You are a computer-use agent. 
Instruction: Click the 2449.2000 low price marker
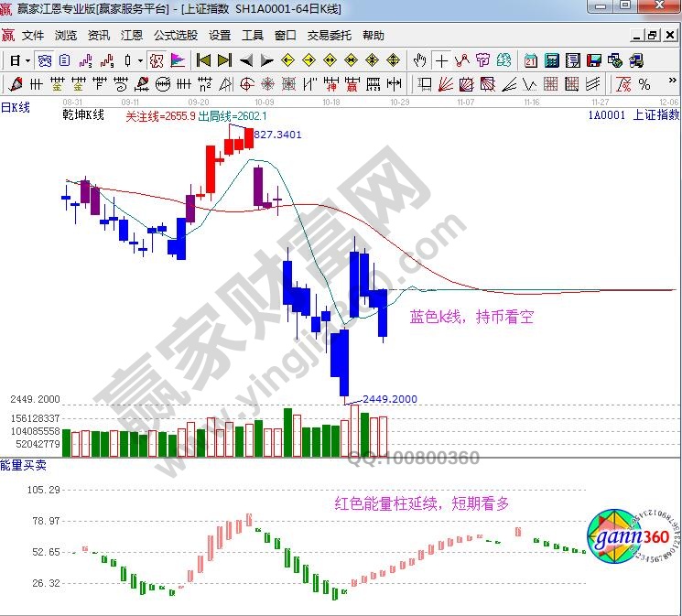[390, 399]
